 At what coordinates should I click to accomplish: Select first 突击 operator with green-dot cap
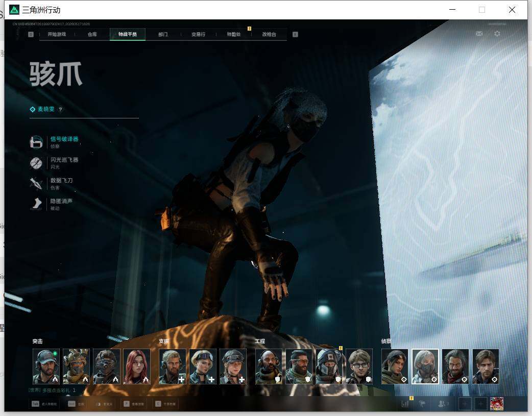(x=46, y=366)
